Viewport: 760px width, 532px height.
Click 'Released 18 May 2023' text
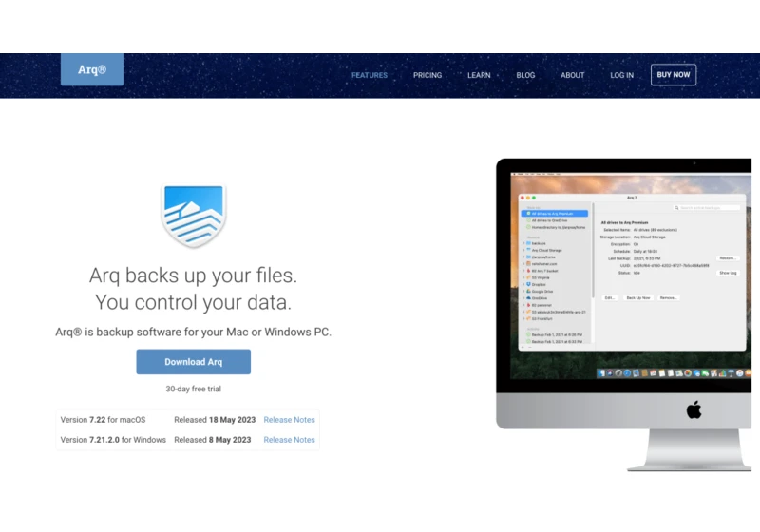[215, 420]
